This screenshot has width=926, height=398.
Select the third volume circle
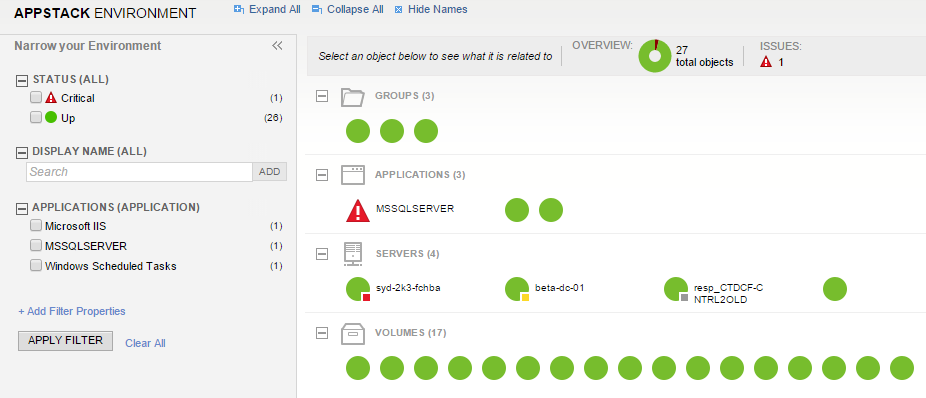pyautogui.click(x=426, y=368)
